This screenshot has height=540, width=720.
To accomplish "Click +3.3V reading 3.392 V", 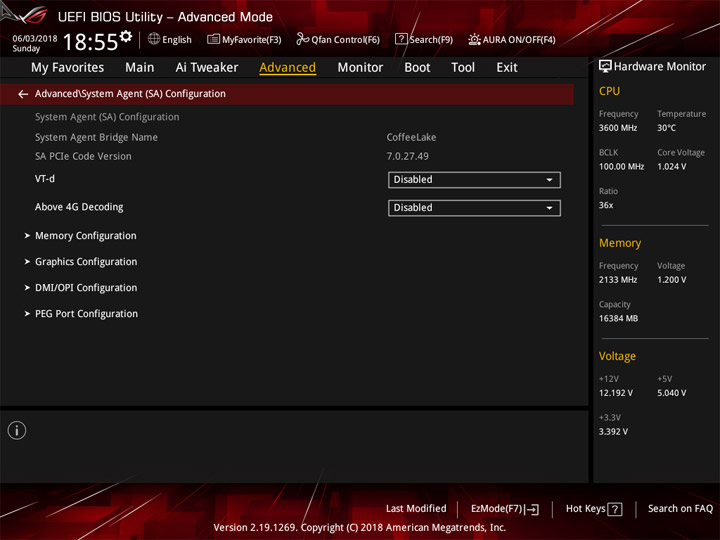I will pos(613,432).
